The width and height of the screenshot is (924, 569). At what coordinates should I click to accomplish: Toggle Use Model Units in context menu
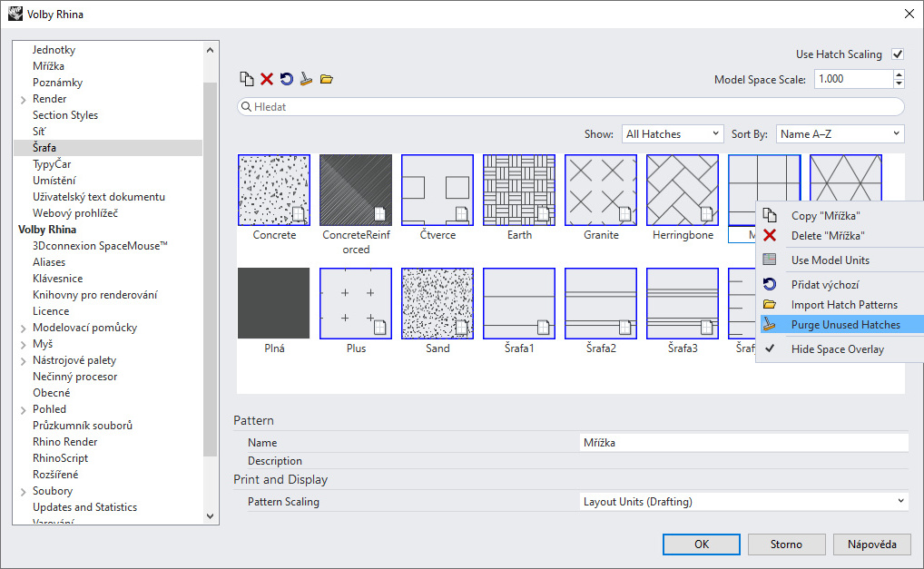(830, 260)
